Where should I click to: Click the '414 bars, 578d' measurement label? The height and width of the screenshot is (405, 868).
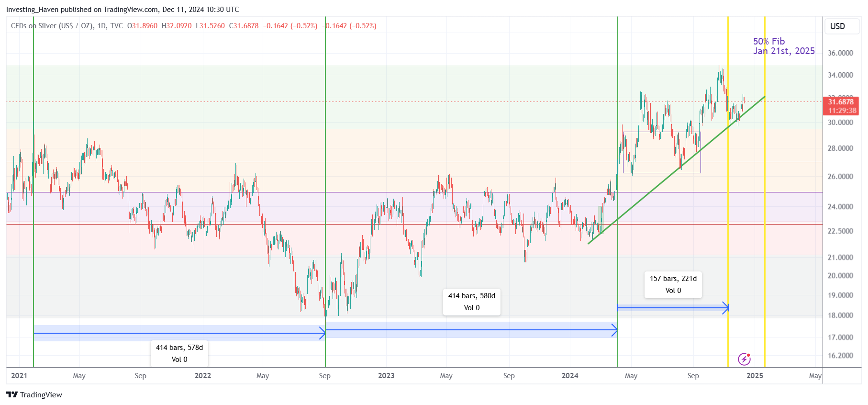coord(179,353)
